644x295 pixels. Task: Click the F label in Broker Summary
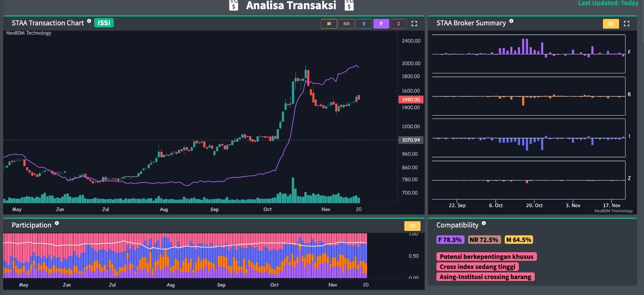(x=629, y=52)
